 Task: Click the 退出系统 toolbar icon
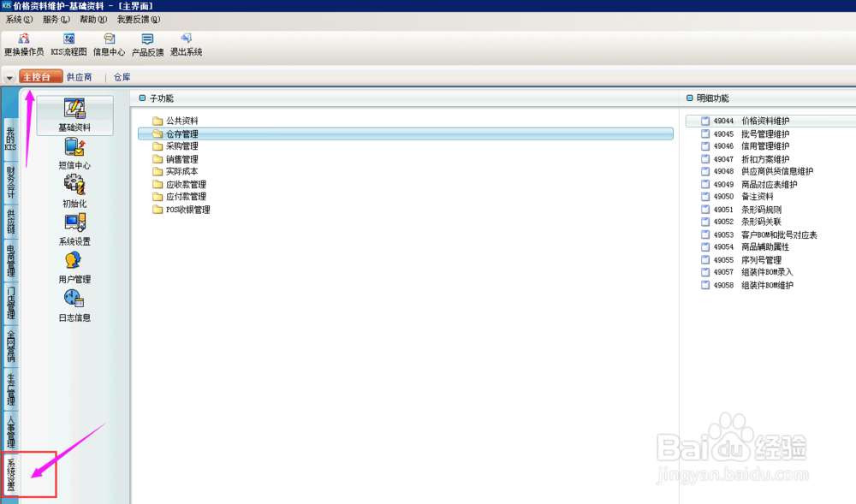point(186,39)
